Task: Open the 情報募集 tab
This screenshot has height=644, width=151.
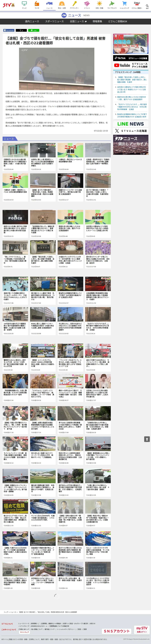Action: [97, 22]
